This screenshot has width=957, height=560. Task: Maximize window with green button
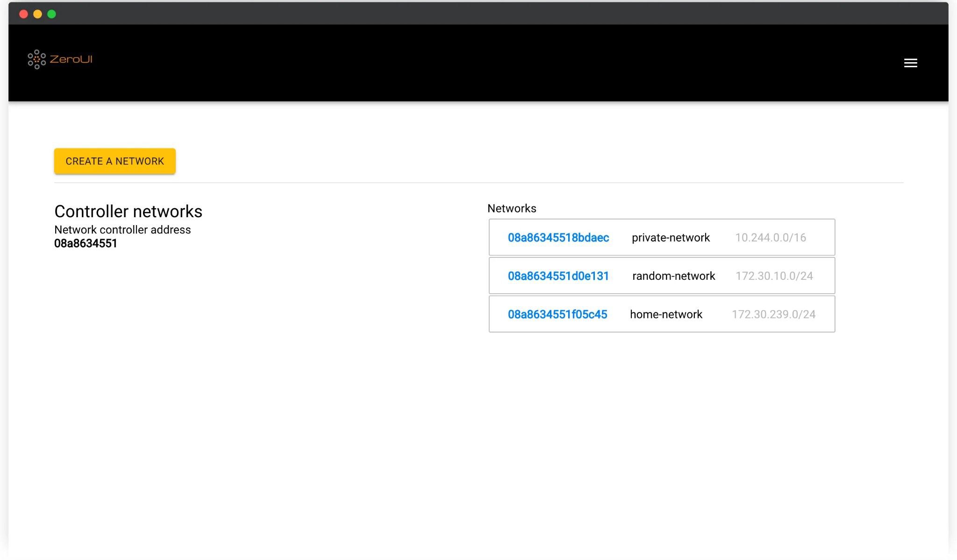click(x=52, y=14)
